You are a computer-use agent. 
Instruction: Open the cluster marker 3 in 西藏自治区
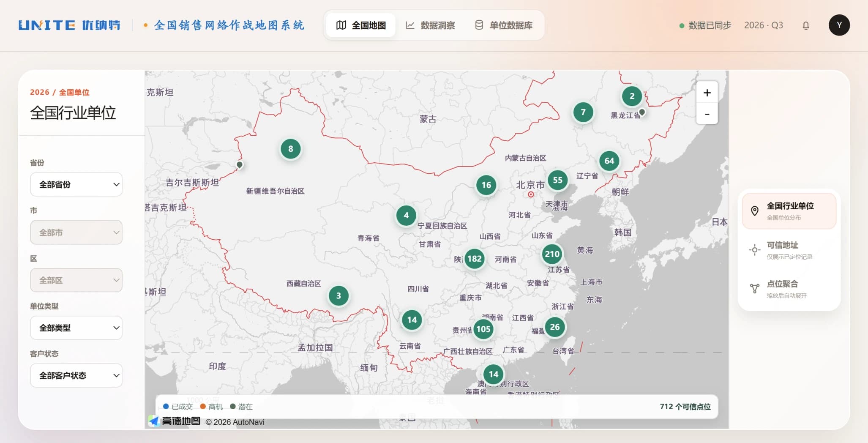338,295
